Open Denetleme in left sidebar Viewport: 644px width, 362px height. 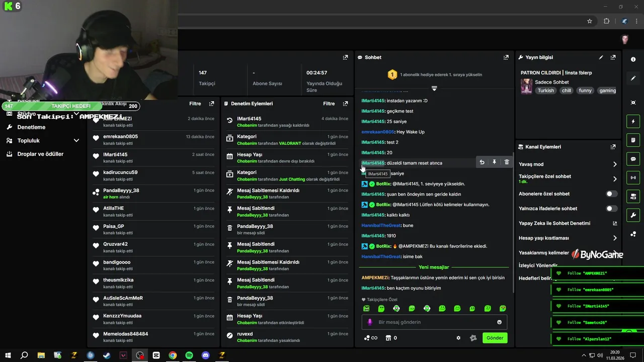click(31, 127)
